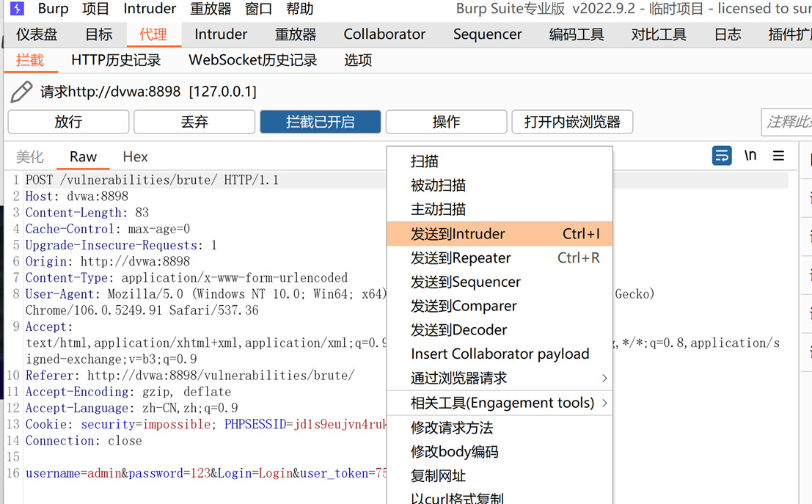Click the 放行 forward button
The image size is (812, 504).
pos(68,122)
